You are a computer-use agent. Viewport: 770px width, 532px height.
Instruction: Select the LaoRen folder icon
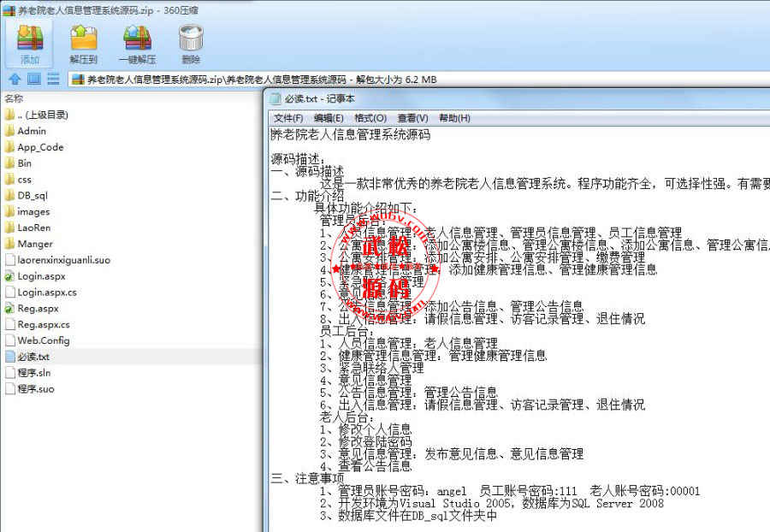point(9,228)
